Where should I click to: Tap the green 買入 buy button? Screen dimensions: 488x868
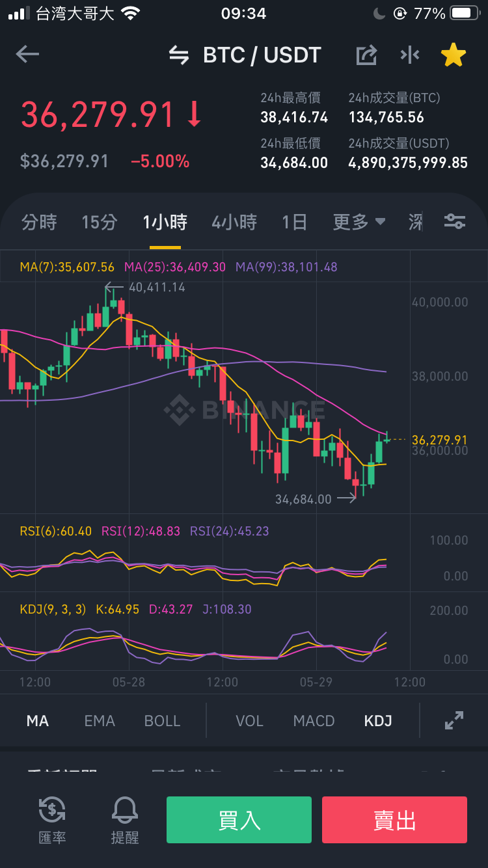[239, 820]
